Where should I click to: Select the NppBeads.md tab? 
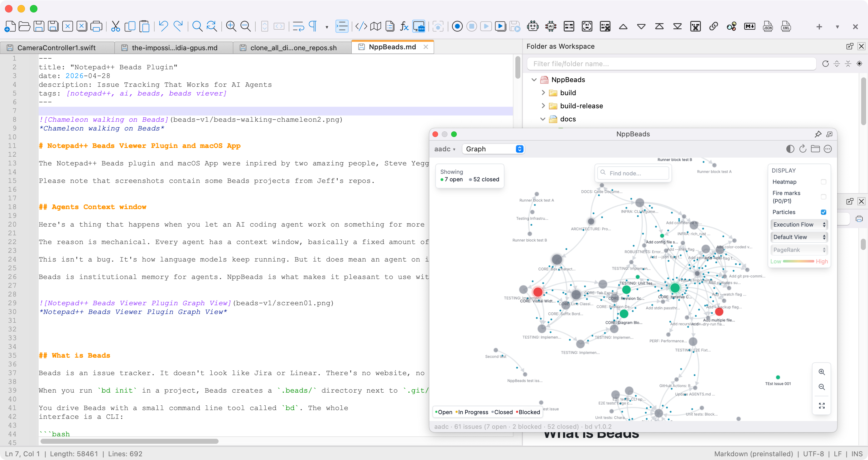coord(392,47)
